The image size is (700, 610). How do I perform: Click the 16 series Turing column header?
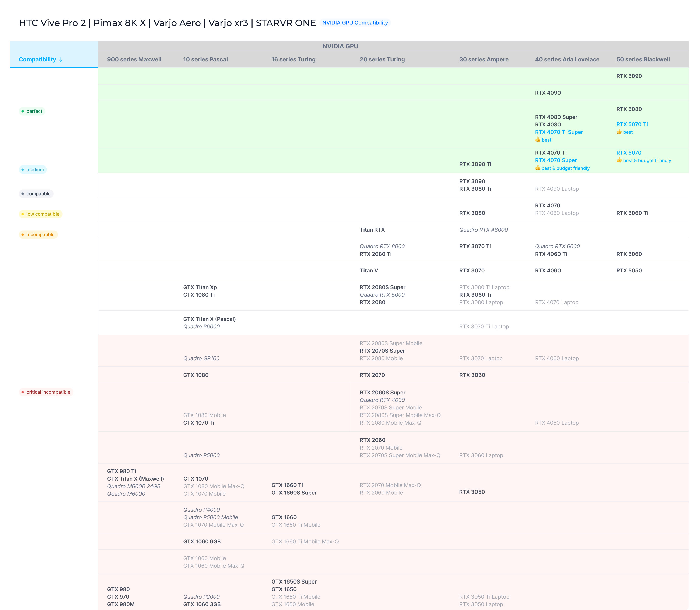point(293,59)
